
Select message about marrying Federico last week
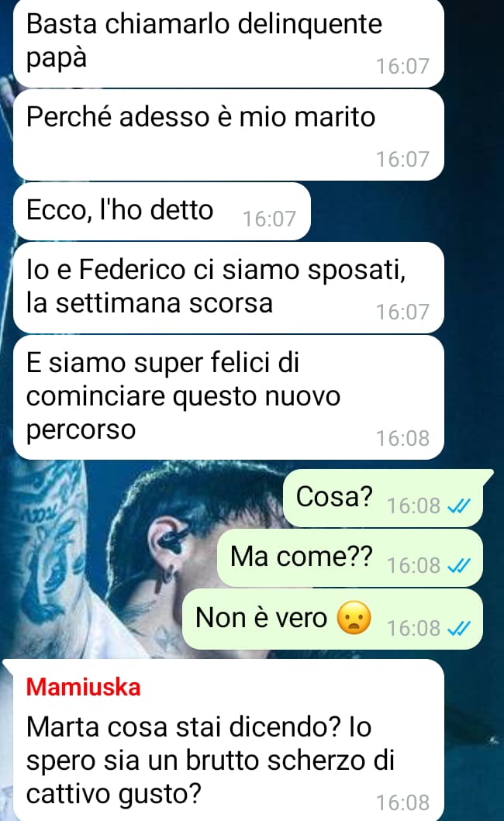click(229, 288)
